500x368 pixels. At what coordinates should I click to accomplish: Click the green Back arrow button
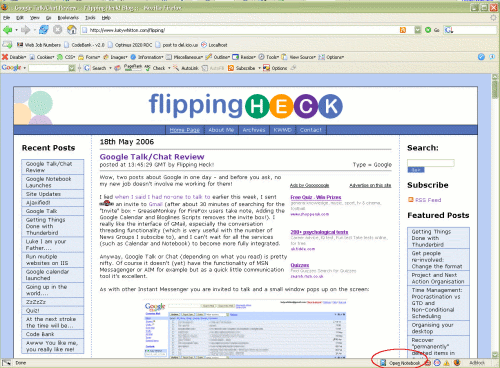coord(7,30)
